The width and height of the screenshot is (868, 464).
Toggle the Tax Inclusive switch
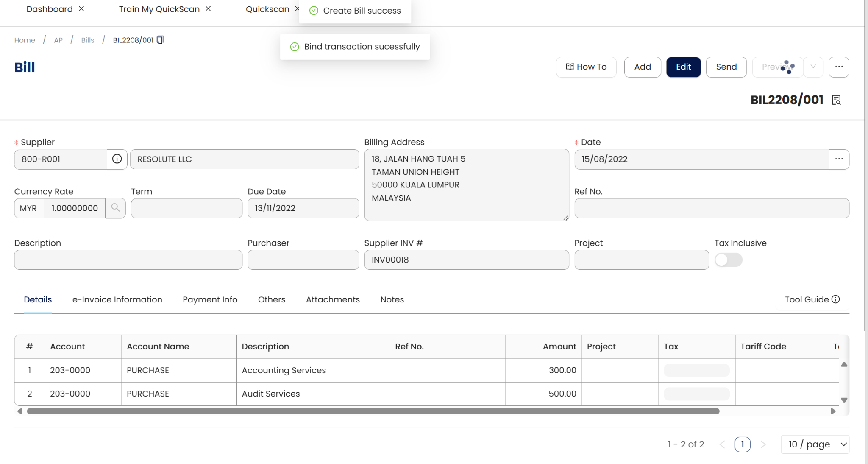click(x=728, y=260)
